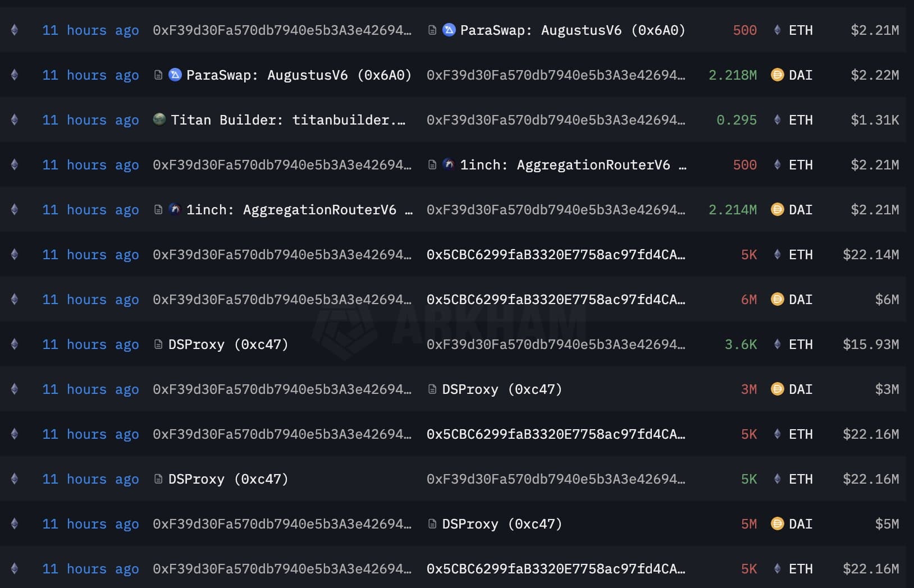Click the ETH icon on the 0.295 ETH row
The height and width of the screenshot is (588, 914).
777,120
